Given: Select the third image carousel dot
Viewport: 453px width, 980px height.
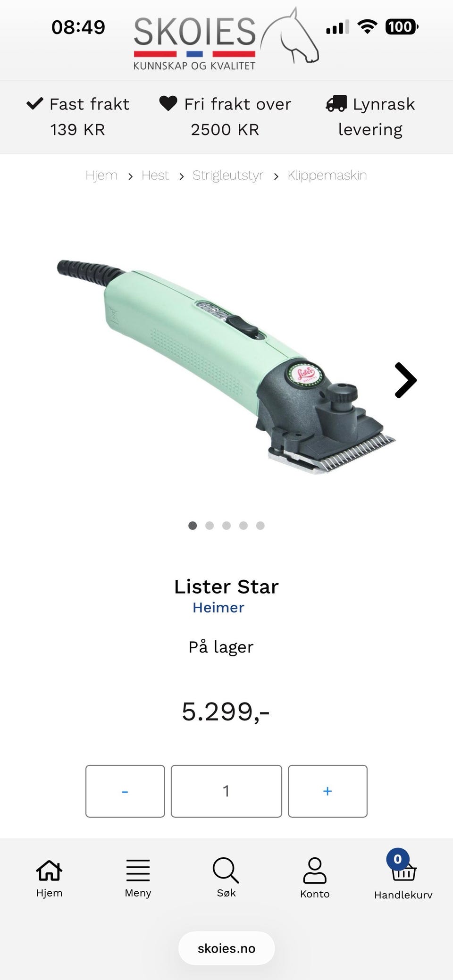Looking at the screenshot, I should click(226, 526).
